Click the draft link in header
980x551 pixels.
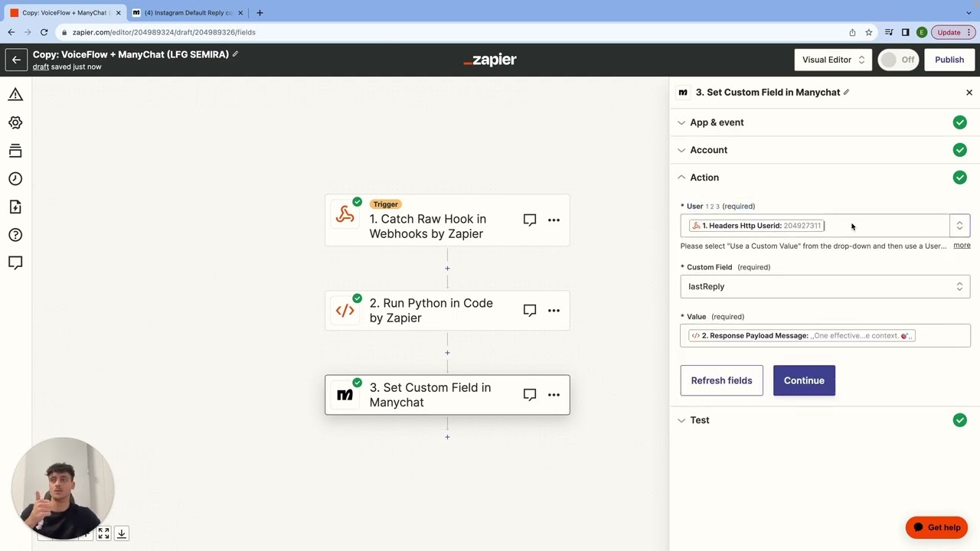(x=41, y=67)
